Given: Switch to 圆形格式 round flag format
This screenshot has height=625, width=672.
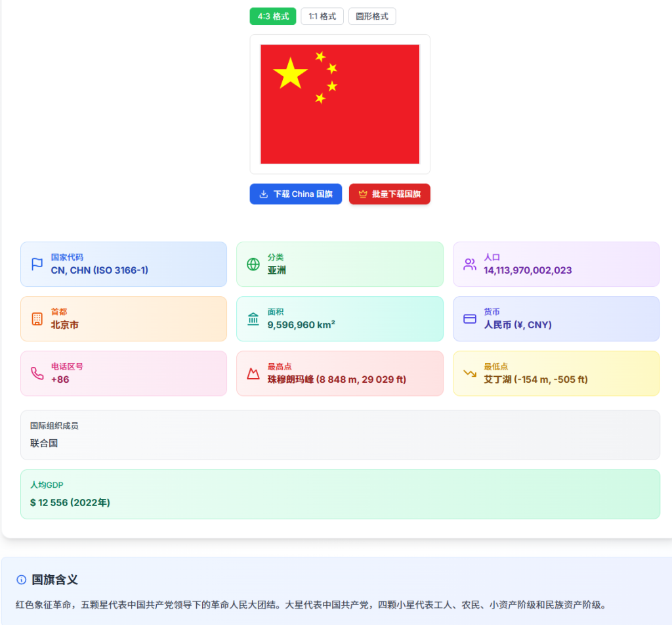Looking at the screenshot, I should pyautogui.click(x=372, y=16).
